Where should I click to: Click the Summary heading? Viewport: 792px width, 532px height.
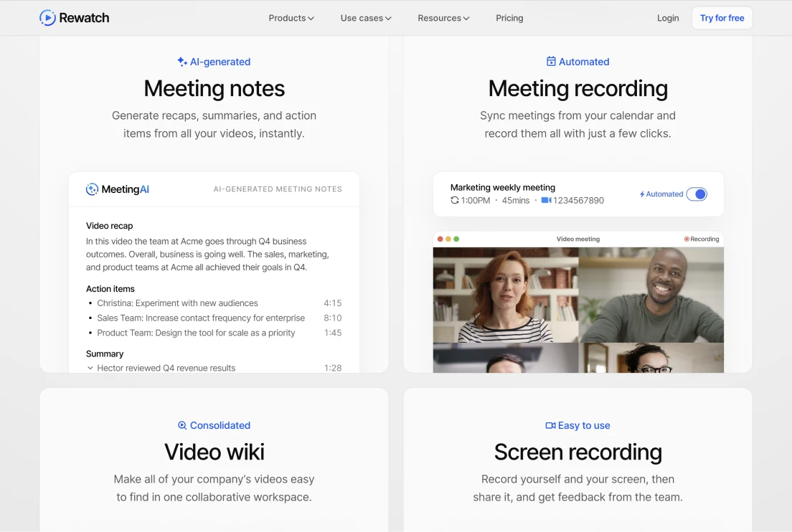click(x=105, y=353)
